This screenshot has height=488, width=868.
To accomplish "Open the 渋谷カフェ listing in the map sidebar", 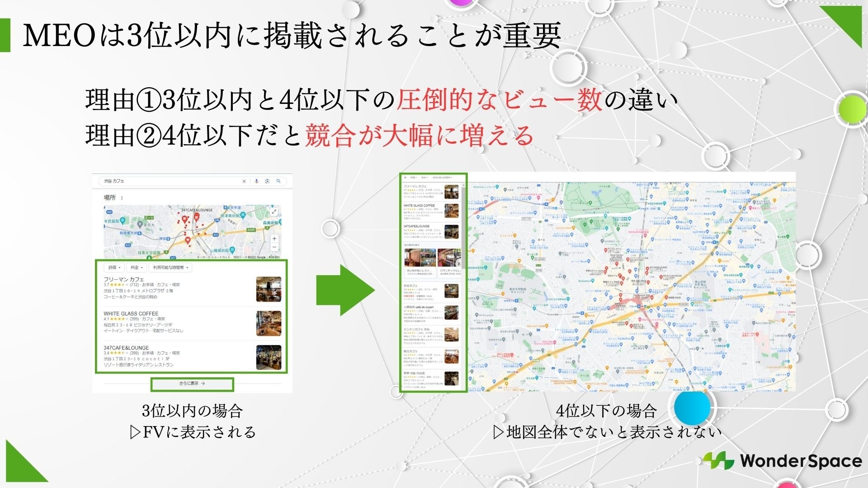I will click(411, 286).
